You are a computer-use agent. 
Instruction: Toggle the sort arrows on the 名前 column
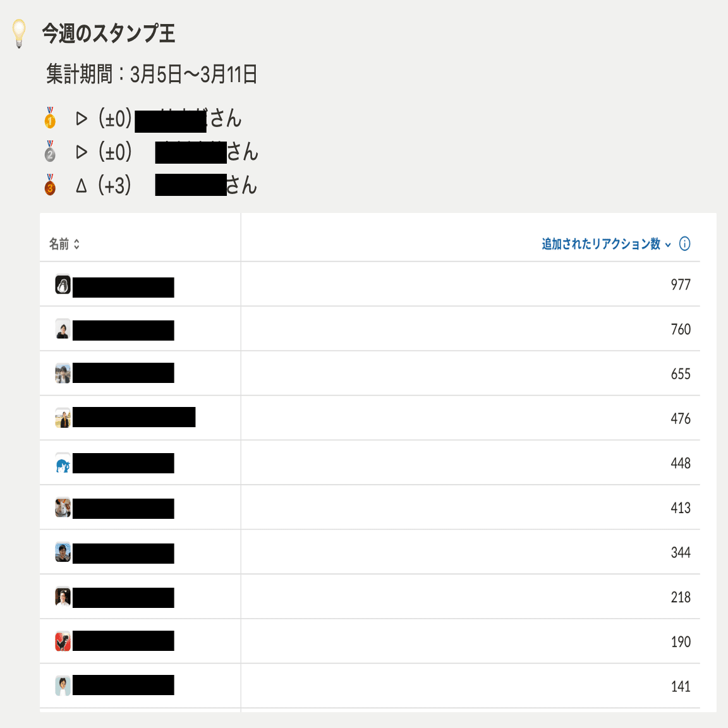point(76,243)
